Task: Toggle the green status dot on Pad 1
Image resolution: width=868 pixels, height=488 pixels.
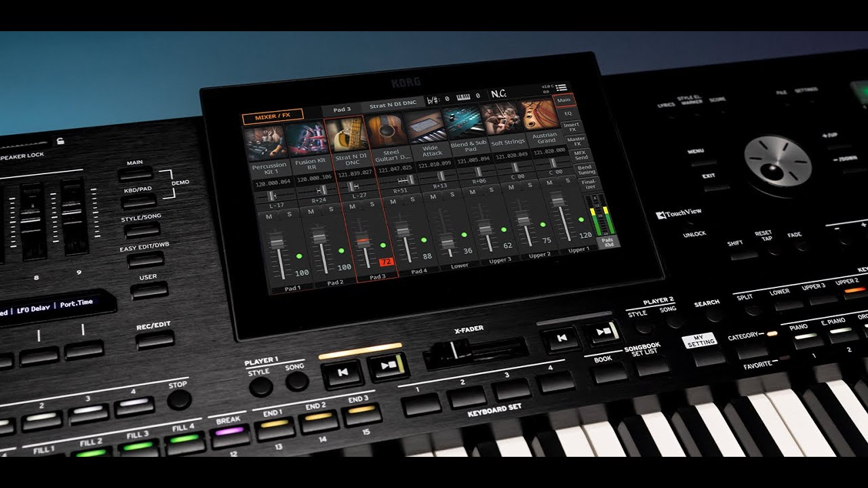Action: click(x=298, y=256)
